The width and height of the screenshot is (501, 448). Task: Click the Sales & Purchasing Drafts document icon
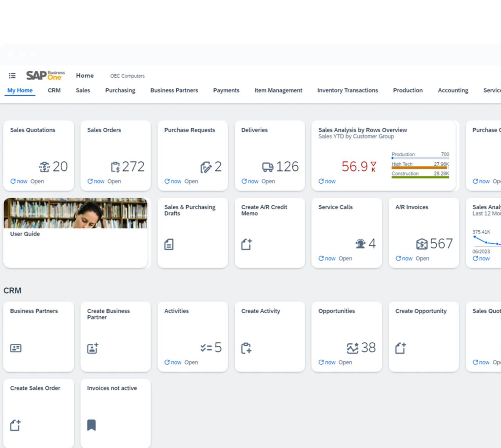point(169,244)
